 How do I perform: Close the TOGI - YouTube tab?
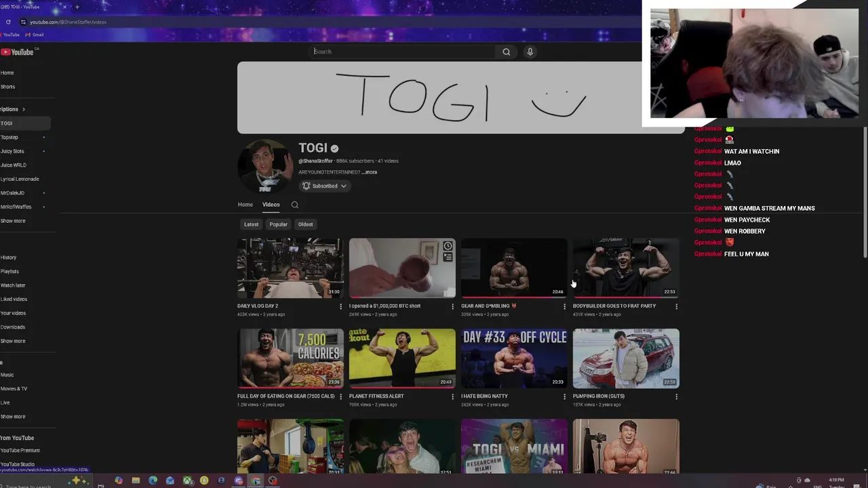pos(65,7)
